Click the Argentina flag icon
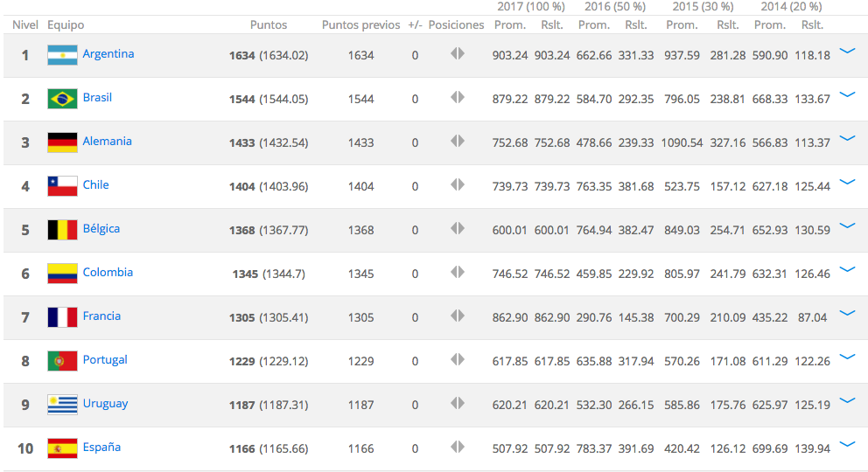Screen dimensions: 868x472 pos(62,55)
